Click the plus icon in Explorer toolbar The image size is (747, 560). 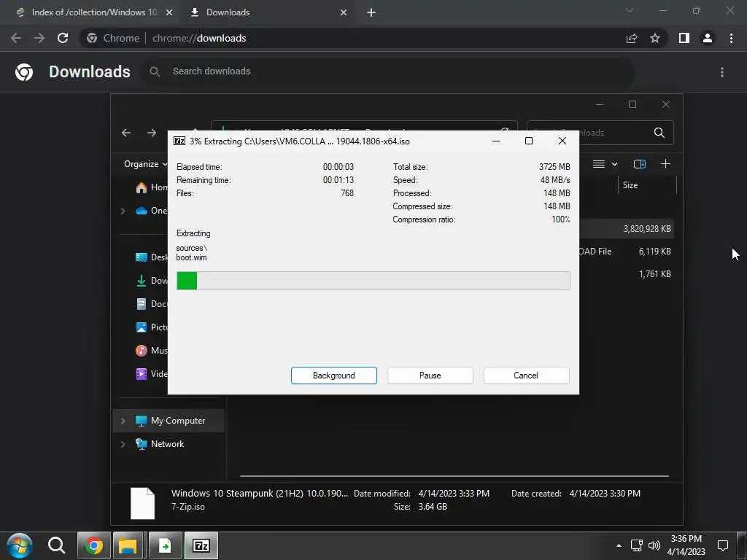coord(665,164)
